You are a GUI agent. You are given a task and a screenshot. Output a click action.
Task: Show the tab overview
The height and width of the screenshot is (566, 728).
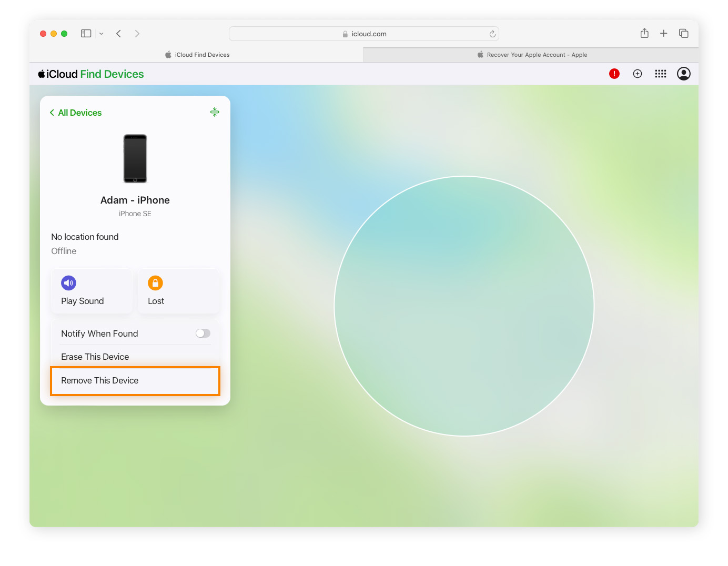click(x=684, y=33)
